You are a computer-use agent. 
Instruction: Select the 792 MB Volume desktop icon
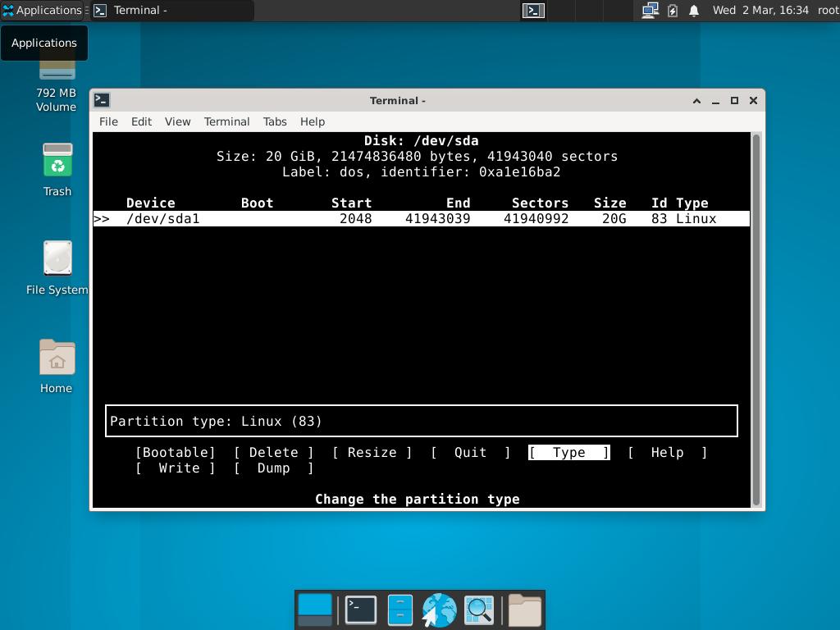(x=57, y=85)
